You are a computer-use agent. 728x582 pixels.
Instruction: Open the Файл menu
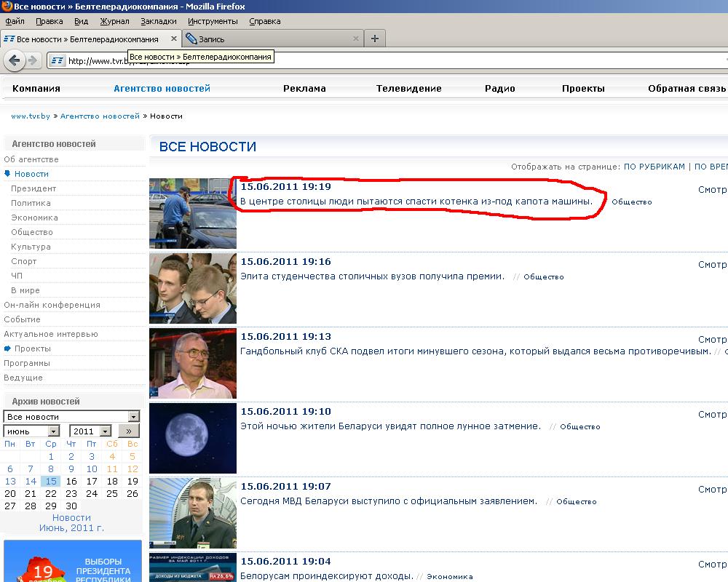click(15, 21)
